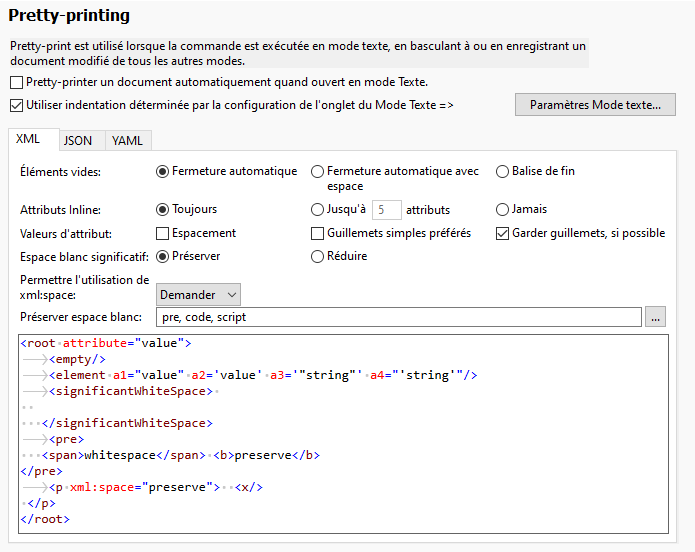
Task: Toggle Utiliser indentation déterminée checkbox
Action: 16,104
